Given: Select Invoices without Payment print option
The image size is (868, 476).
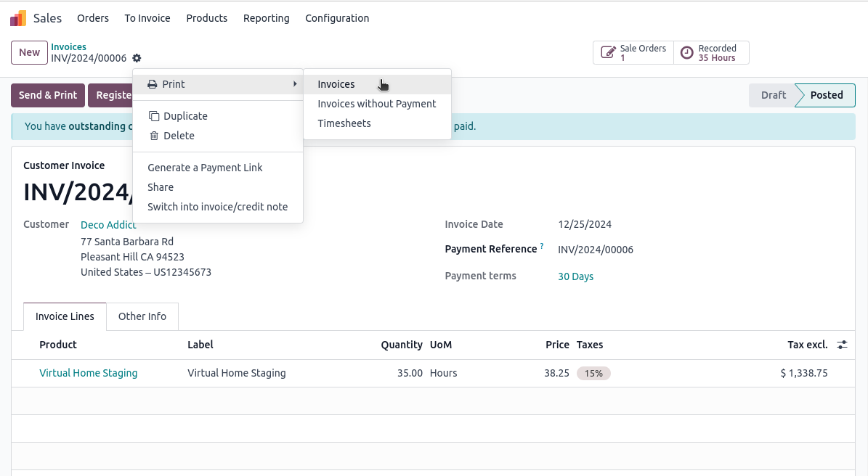Looking at the screenshot, I should tap(376, 104).
